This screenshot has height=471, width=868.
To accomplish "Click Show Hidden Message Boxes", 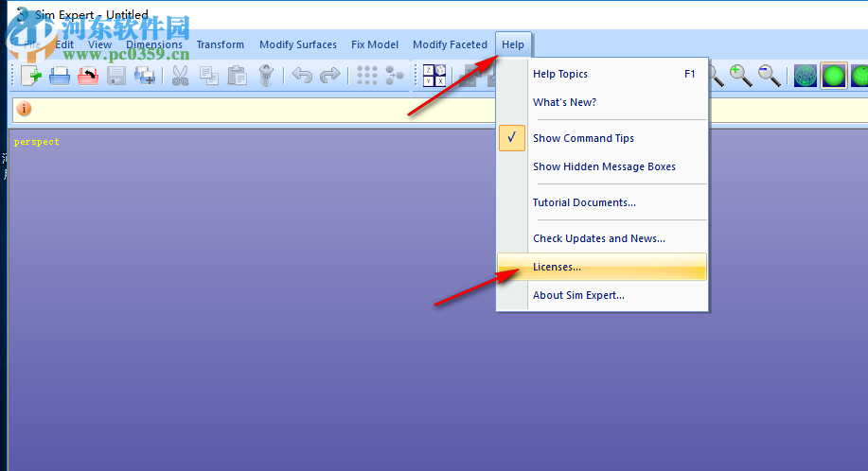I will (602, 166).
